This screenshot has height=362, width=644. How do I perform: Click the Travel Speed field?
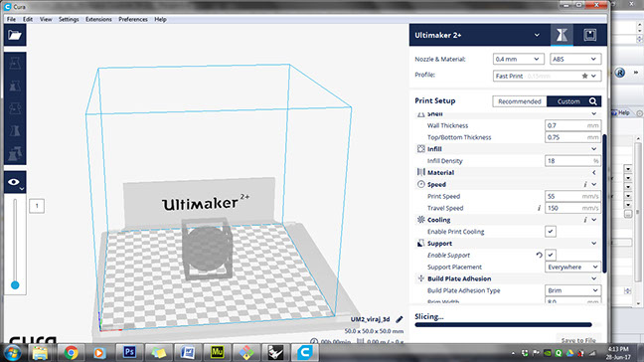(572, 208)
